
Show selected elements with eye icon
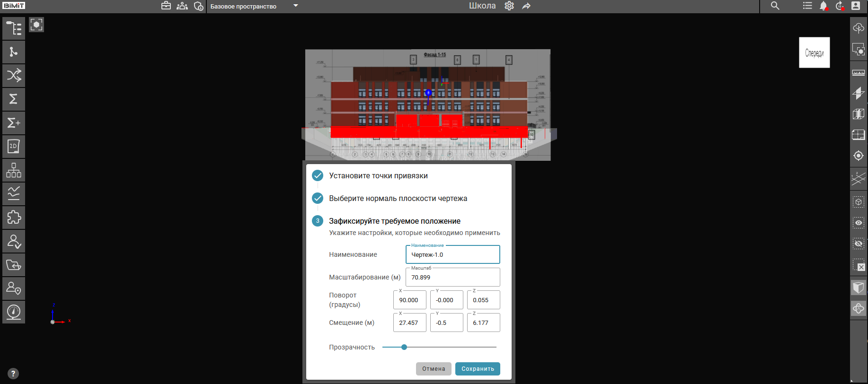point(858,223)
